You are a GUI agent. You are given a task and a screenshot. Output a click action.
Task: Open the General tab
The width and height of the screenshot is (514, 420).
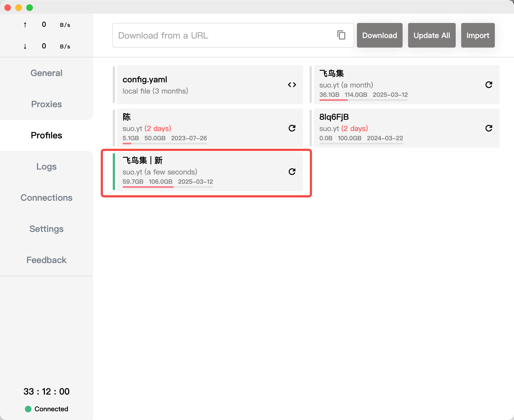pyautogui.click(x=47, y=73)
